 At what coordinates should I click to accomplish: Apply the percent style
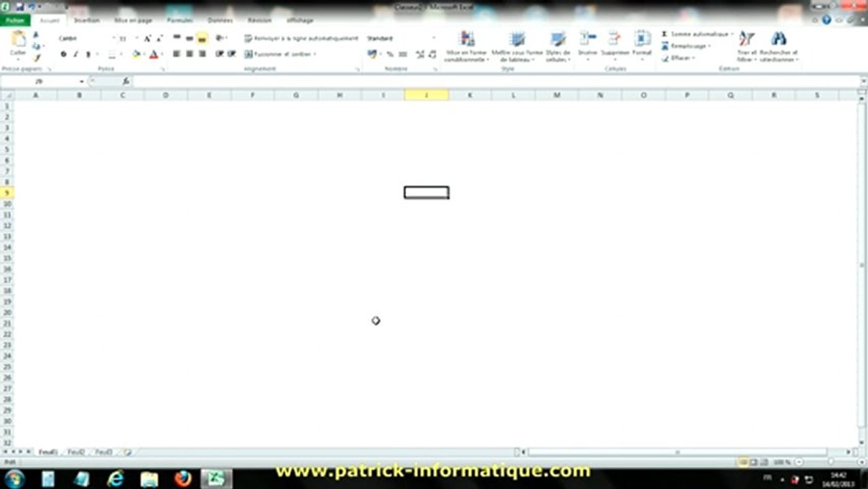point(390,54)
